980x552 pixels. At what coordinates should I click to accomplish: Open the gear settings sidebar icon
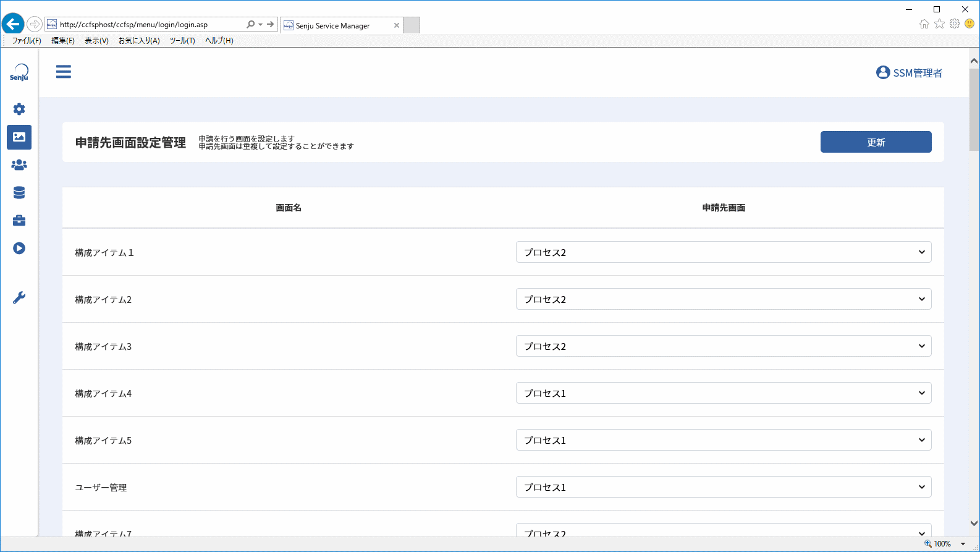coord(19,109)
